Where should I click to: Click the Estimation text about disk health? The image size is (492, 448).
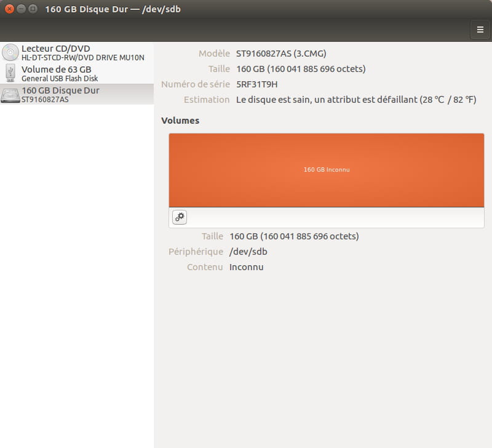pyautogui.click(x=356, y=100)
